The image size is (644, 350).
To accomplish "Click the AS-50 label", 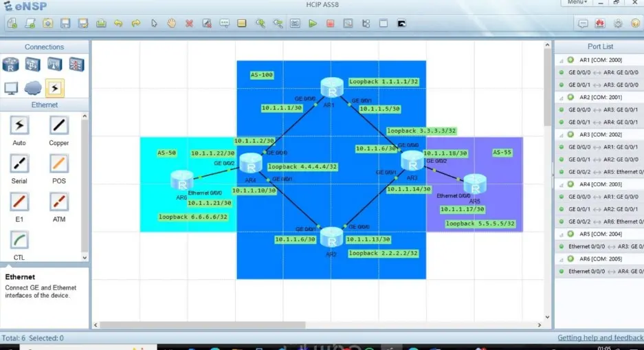I will tap(166, 153).
